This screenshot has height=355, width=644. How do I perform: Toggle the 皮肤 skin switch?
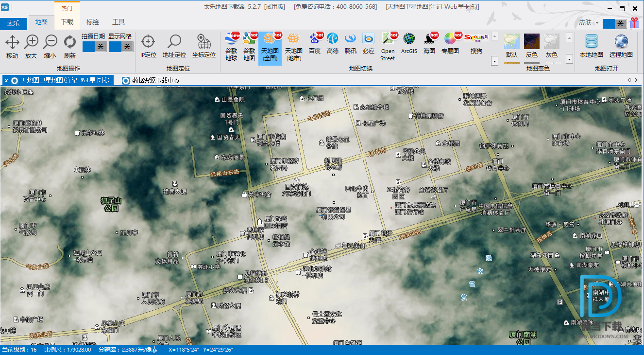coord(614,23)
